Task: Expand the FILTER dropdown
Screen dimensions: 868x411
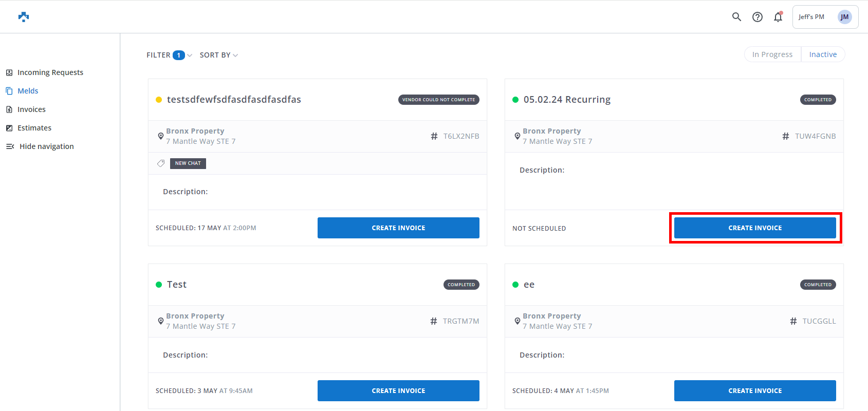Action: tap(169, 55)
